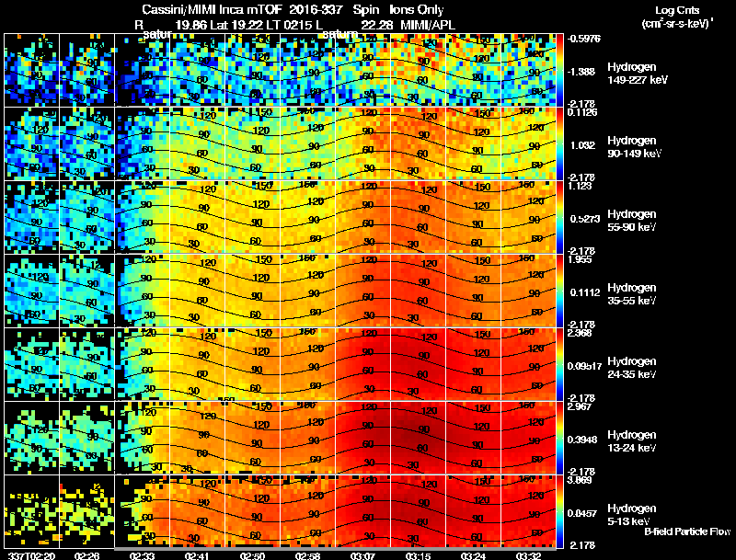This screenshot has width=736, height=560.
Task: Click the Hydrogen 90-149 keV color scale bar
Action: 559,143
